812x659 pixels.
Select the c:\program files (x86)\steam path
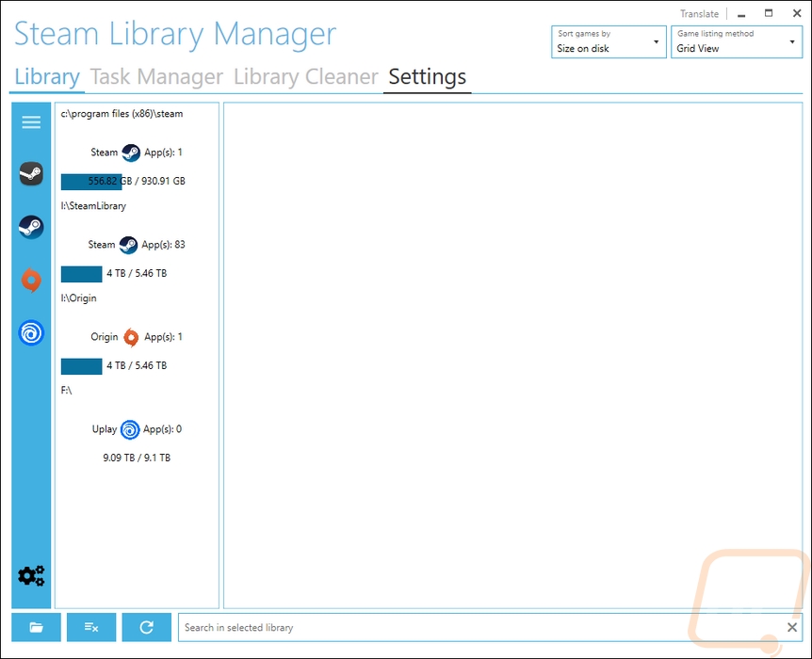pos(122,114)
